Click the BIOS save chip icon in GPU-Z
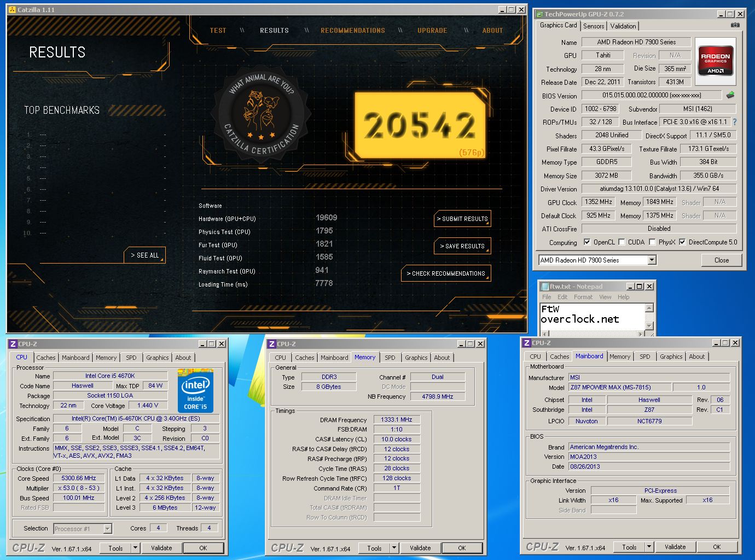This screenshot has width=755, height=560. point(730,95)
